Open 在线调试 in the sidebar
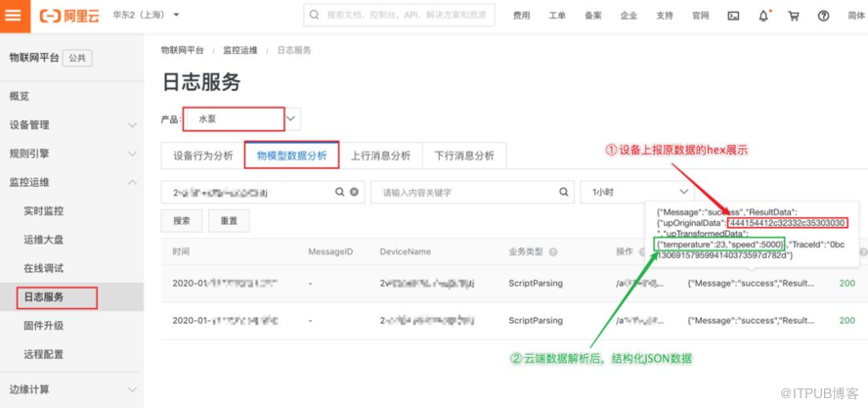 click(x=44, y=268)
